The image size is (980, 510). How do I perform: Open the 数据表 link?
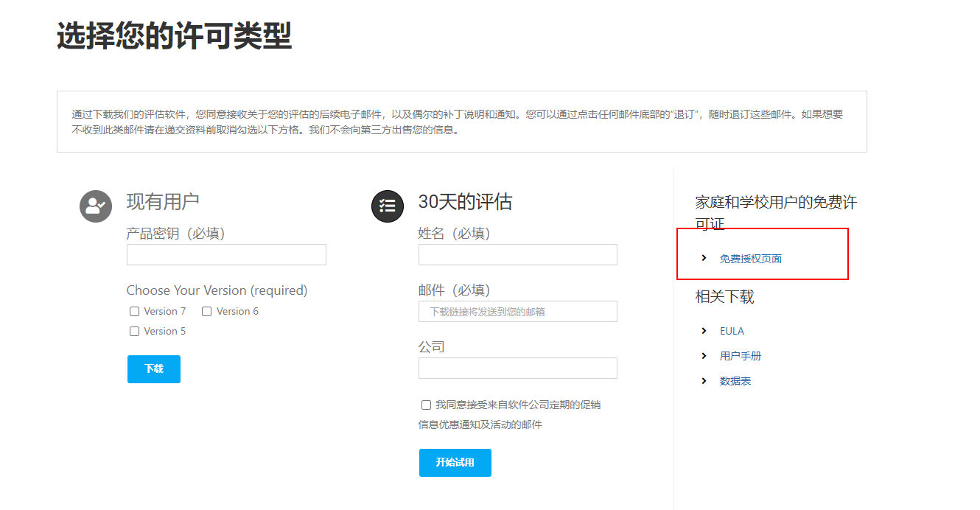tap(735, 381)
